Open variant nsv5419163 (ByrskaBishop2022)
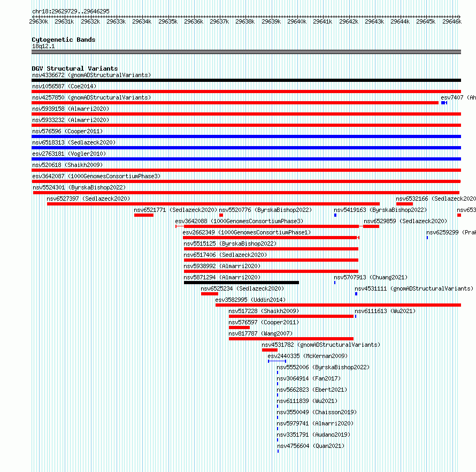476x472 pixels. (x=380, y=210)
